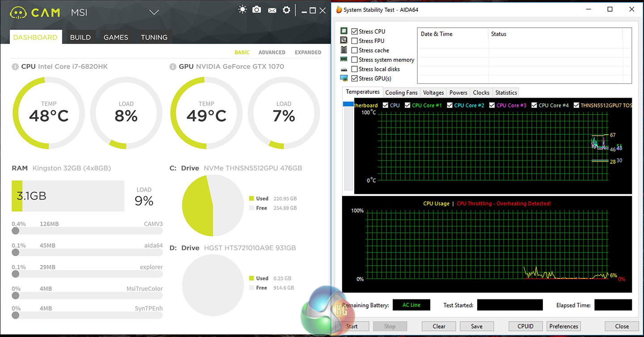This screenshot has height=337, width=644.
Task: Click the CPU 48°C temperature gauge
Action: (49, 113)
